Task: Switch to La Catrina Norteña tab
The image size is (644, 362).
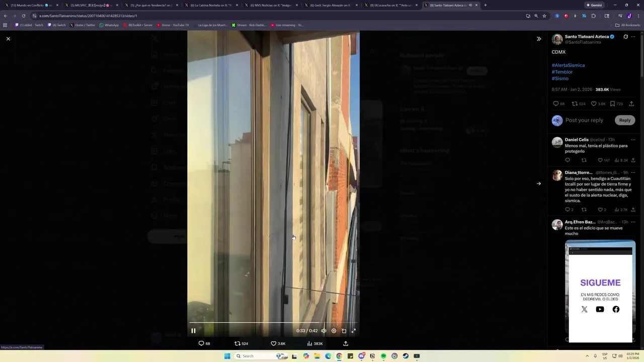Action: pyautogui.click(x=210, y=5)
